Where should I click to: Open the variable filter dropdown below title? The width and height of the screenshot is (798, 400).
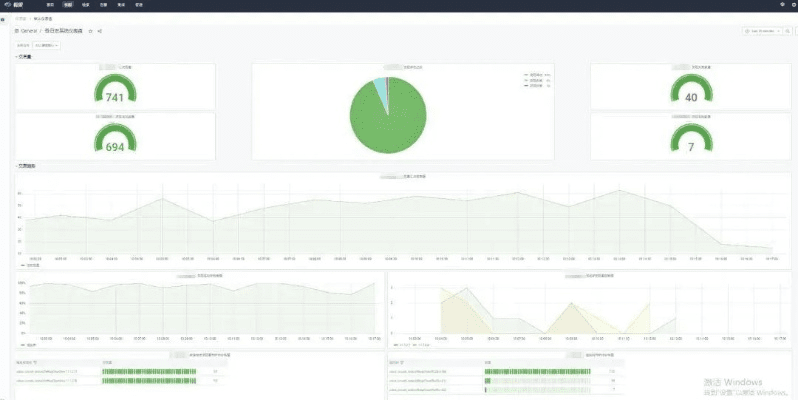[47, 45]
